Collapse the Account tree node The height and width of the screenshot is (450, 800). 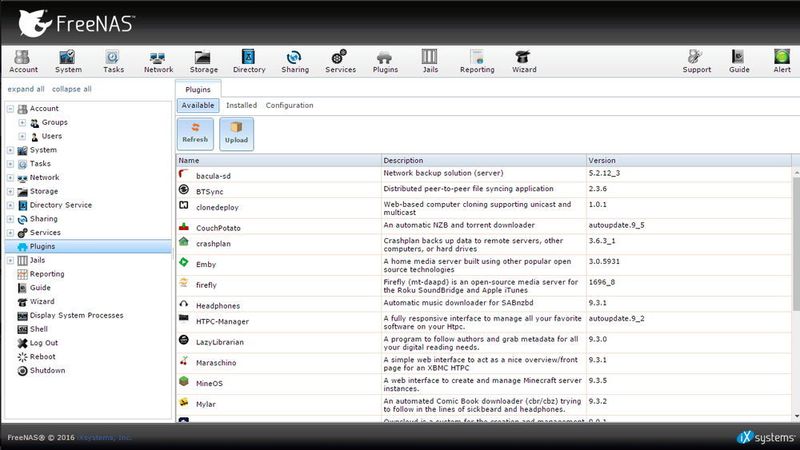coord(10,109)
